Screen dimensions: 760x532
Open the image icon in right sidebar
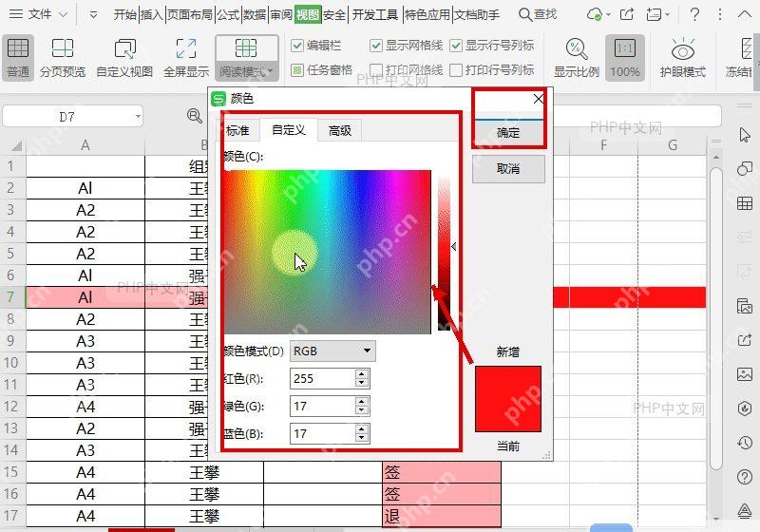point(745,374)
